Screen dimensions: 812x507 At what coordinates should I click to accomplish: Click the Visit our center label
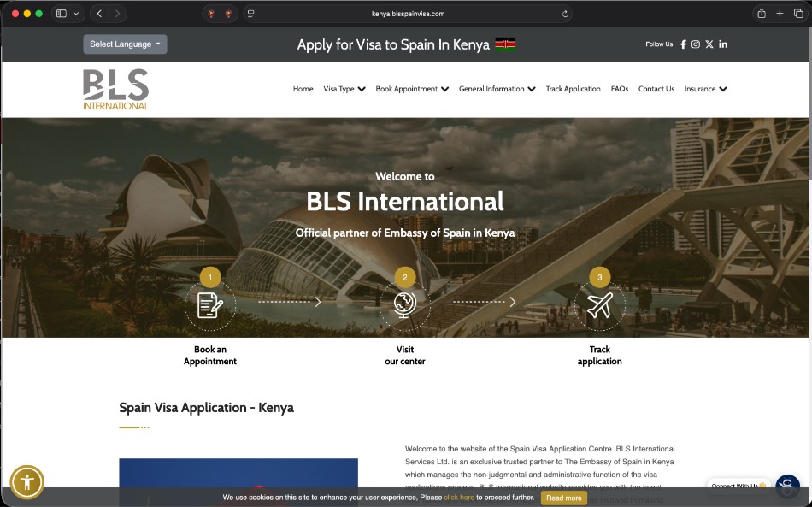(x=405, y=356)
